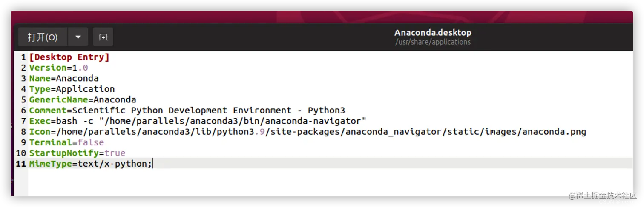Click line number 7 in the gutter
This screenshot has height=207, width=644.
(23, 121)
